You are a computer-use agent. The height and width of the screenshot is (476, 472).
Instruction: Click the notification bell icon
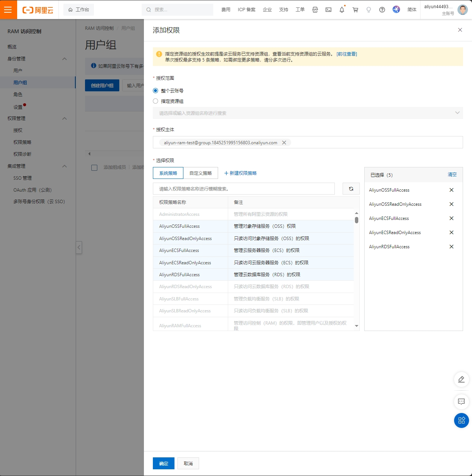coord(342,10)
